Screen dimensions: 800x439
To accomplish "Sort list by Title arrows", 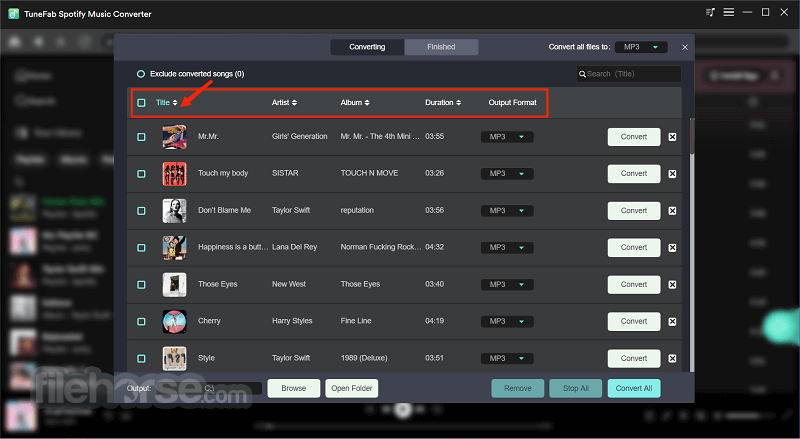I will click(175, 103).
